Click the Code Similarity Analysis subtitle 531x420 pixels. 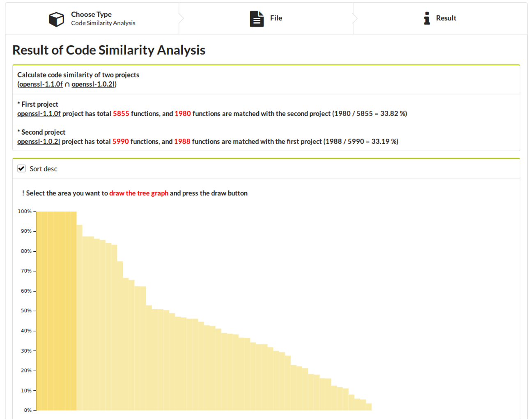(103, 23)
